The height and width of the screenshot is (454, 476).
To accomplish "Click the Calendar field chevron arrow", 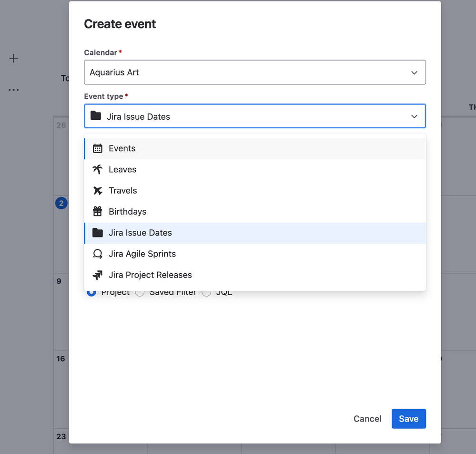I will (x=414, y=72).
